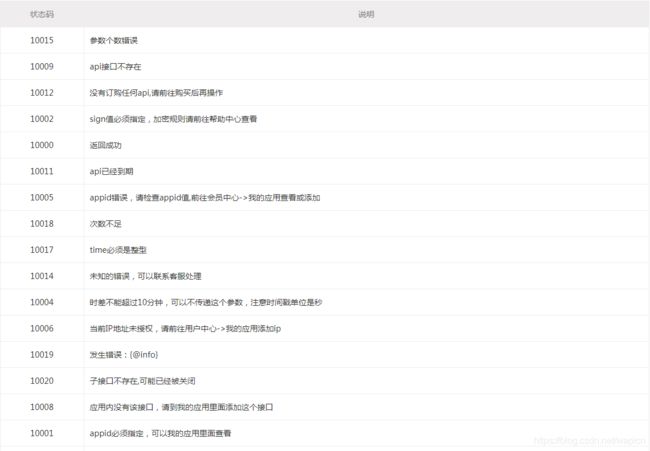
Task: Select the 参数个数错误 description
Action: coord(114,40)
